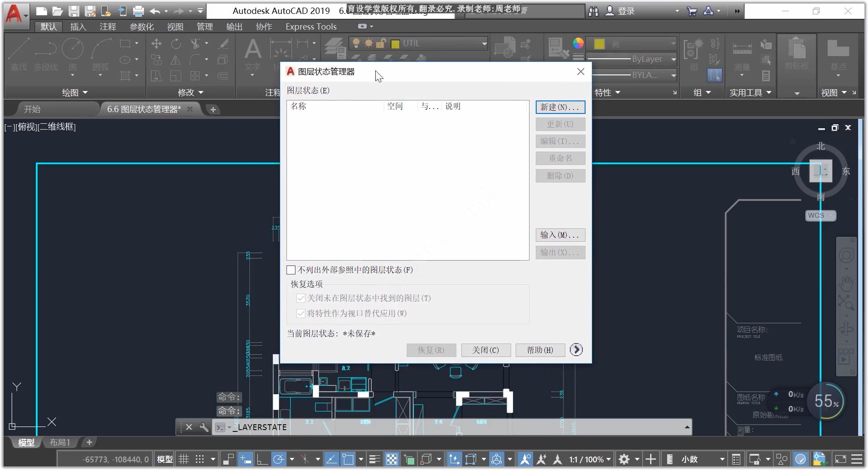Click the status bar settings gear icon
This screenshot has width=868, height=470.
click(624, 459)
